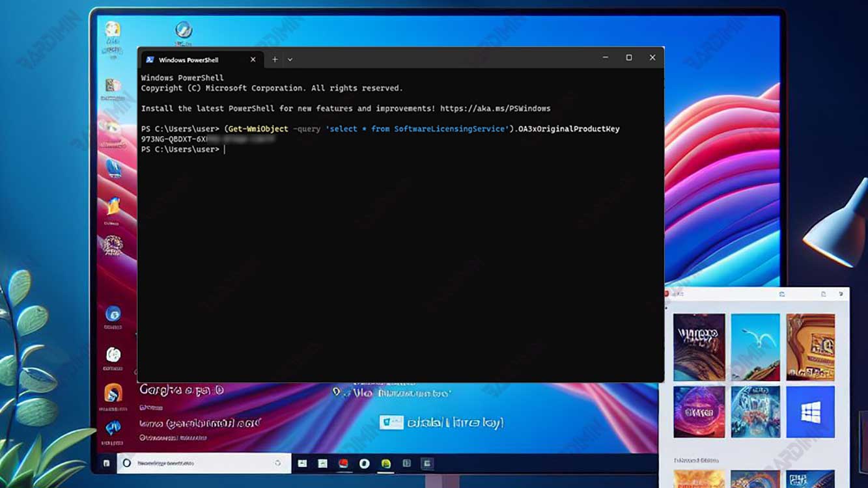Open the white round desktop icon
The image size is (868, 488).
[113, 355]
